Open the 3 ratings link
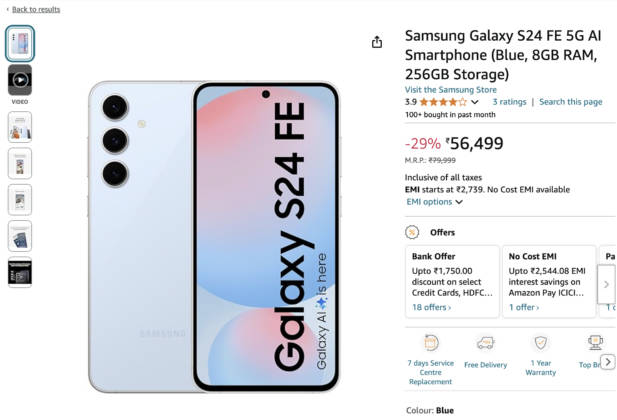 click(x=509, y=102)
